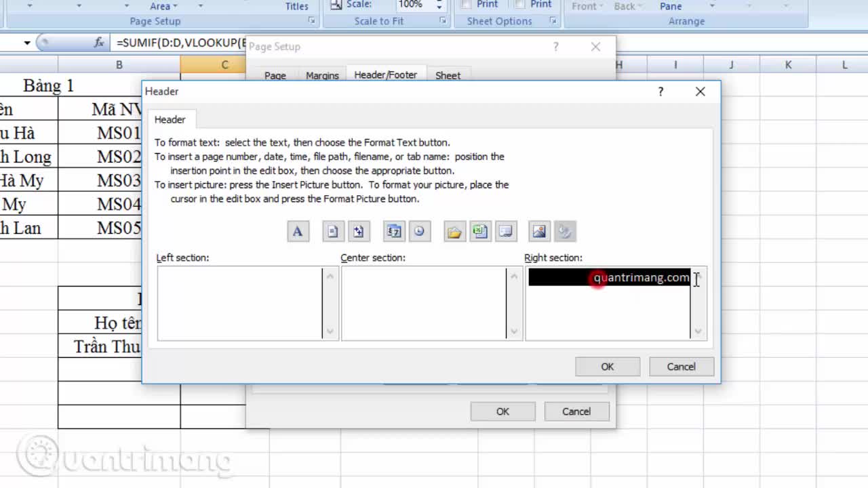Click the fx Insert Function icon

[99, 43]
